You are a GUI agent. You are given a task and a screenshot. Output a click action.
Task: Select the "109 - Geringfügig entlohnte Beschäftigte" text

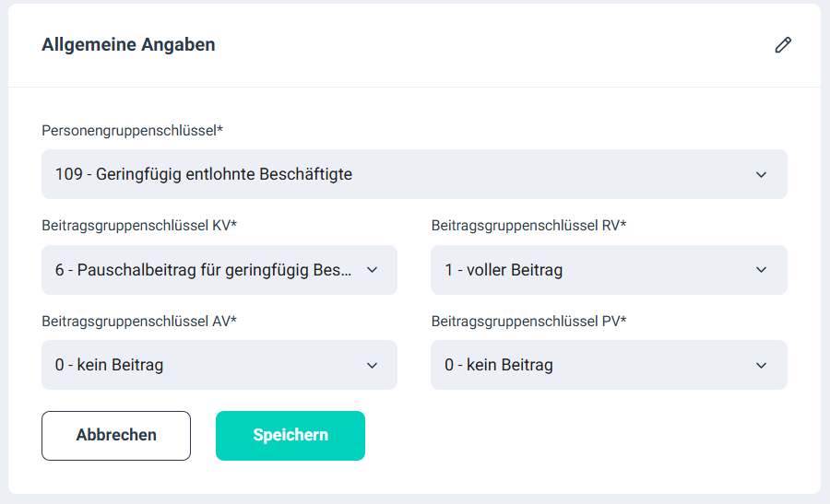point(203,174)
